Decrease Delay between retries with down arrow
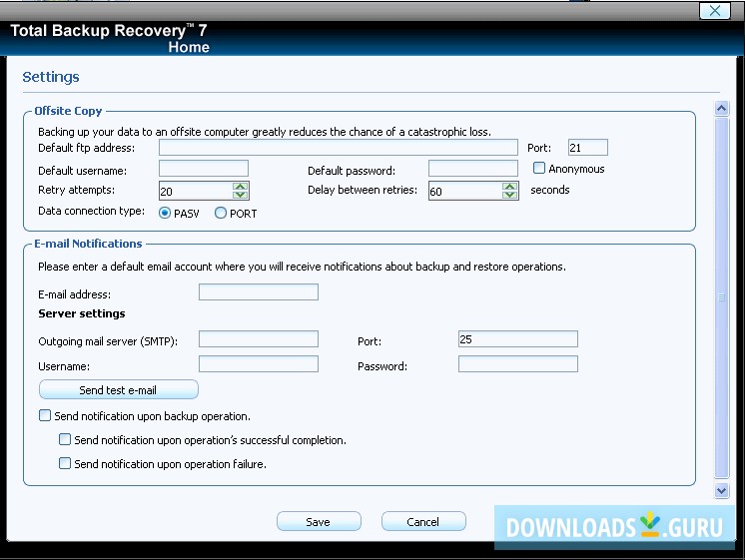 click(509, 195)
